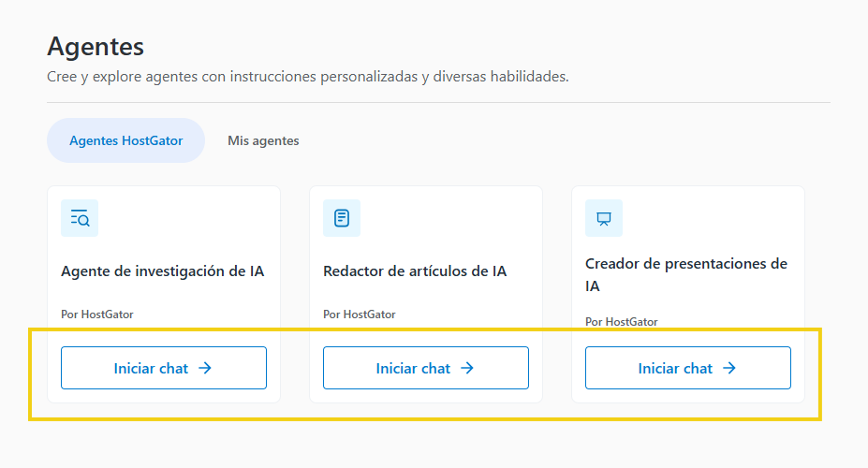Click 'Por HostGator' under the article writer
The height and width of the screenshot is (468, 868).
click(360, 314)
